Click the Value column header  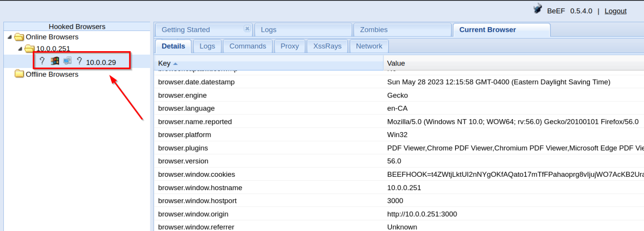point(396,63)
